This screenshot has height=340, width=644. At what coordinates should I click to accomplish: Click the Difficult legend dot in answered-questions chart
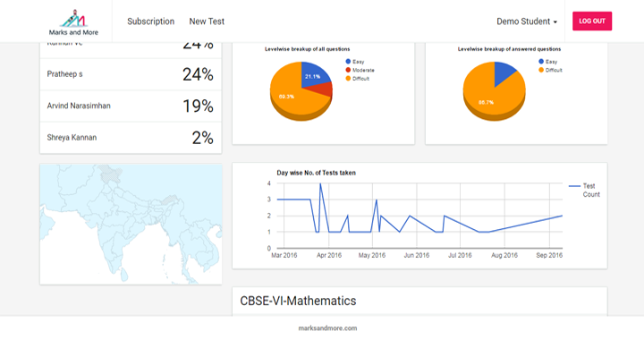541,70
